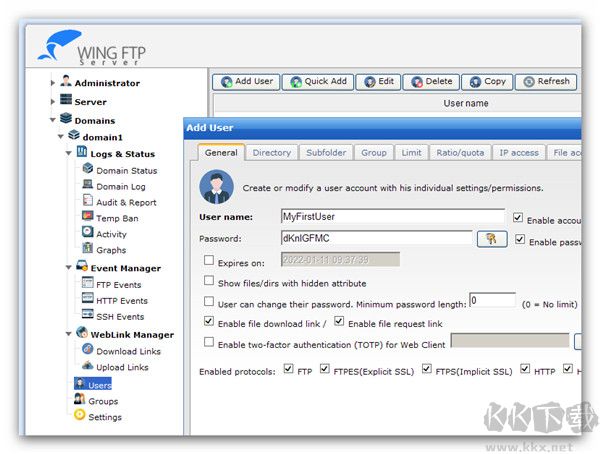Collapse the Domains tree node arrow

53,120
